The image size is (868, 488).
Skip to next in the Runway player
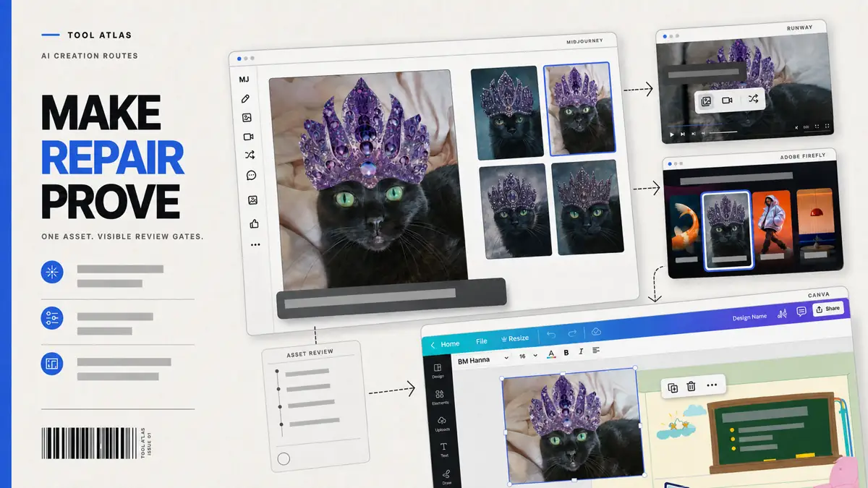click(x=683, y=134)
